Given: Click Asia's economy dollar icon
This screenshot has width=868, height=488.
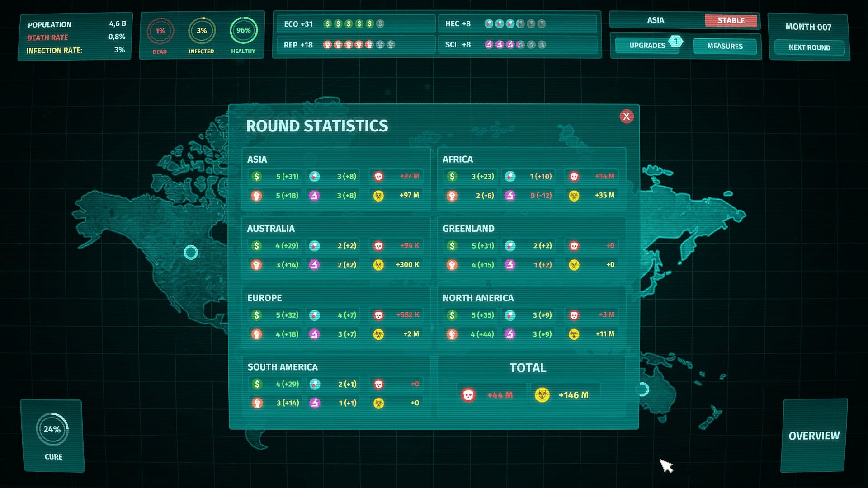Looking at the screenshot, I should coord(256,176).
